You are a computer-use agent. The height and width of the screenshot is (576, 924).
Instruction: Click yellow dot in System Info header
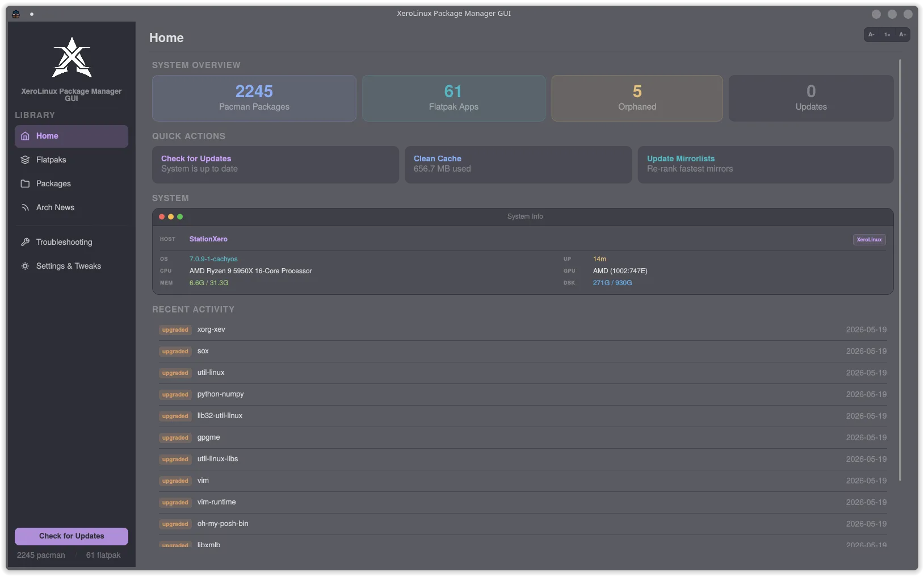pyautogui.click(x=171, y=217)
